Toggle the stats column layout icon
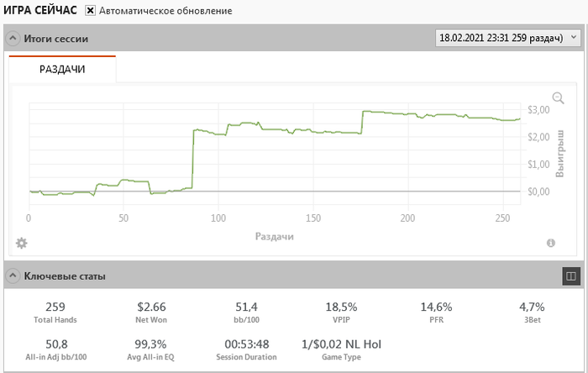Viewport: 588px width, 373px height. click(570, 275)
